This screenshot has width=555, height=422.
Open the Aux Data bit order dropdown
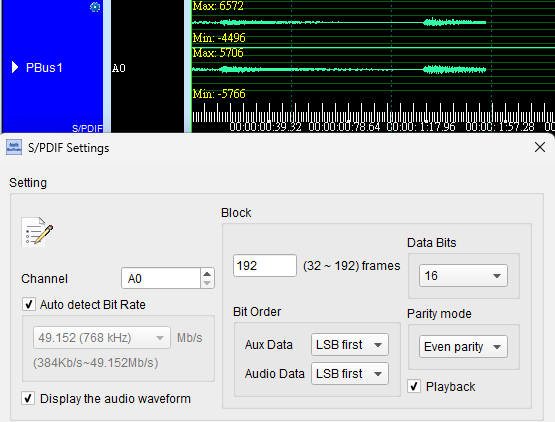click(350, 344)
